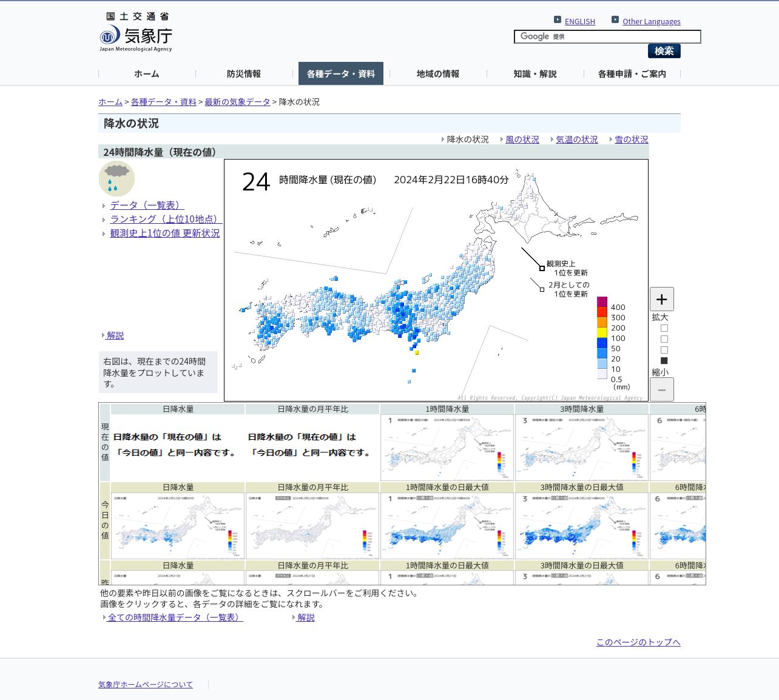Open the 気温の状況 link
This screenshot has width=779, height=700.
coord(577,140)
